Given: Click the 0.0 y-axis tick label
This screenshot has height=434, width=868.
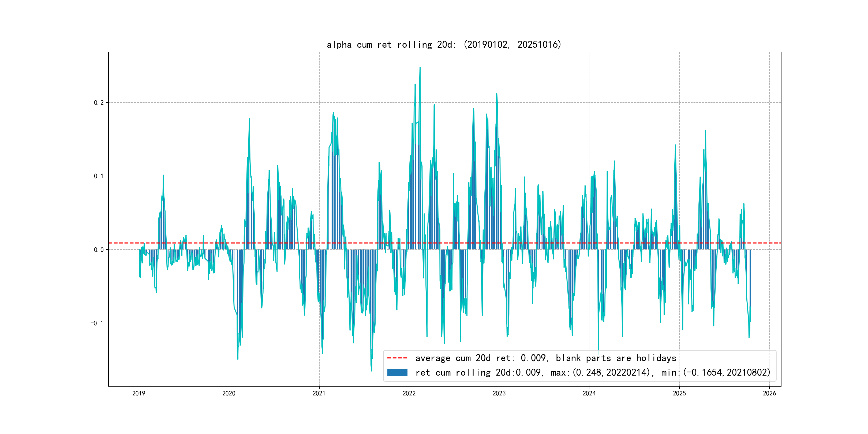Looking at the screenshot, I should 99,250.
